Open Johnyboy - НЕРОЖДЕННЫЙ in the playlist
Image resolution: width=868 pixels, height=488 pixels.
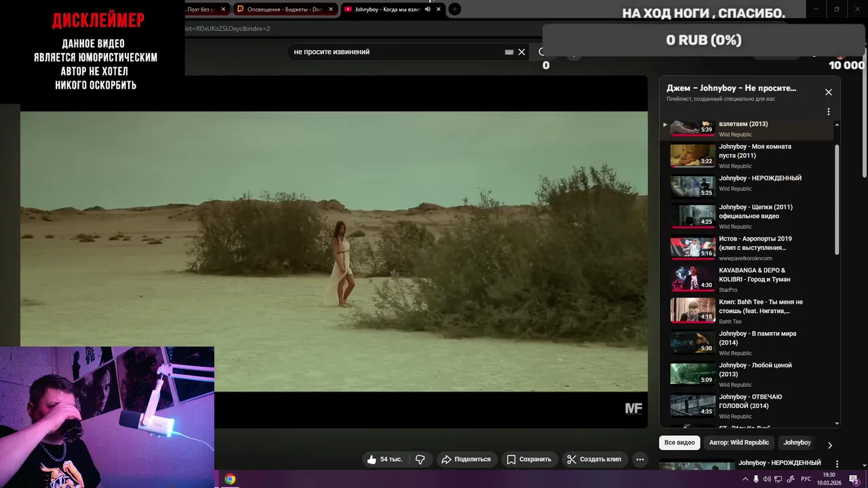[760, 178]
